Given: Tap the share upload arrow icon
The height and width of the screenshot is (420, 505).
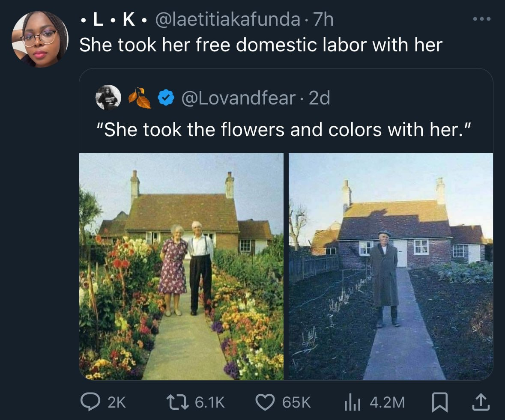Looking at the screenshot, I should [x=480, y=402].
